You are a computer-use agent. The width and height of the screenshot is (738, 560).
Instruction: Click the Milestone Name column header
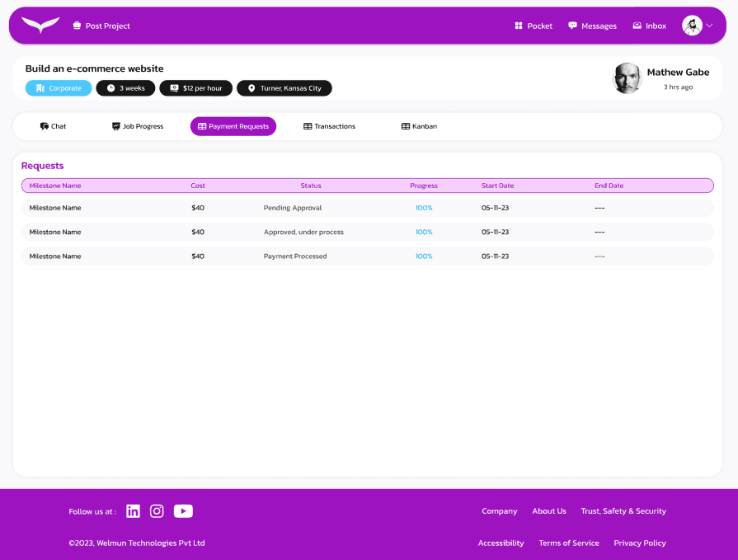tap(55, 186)
